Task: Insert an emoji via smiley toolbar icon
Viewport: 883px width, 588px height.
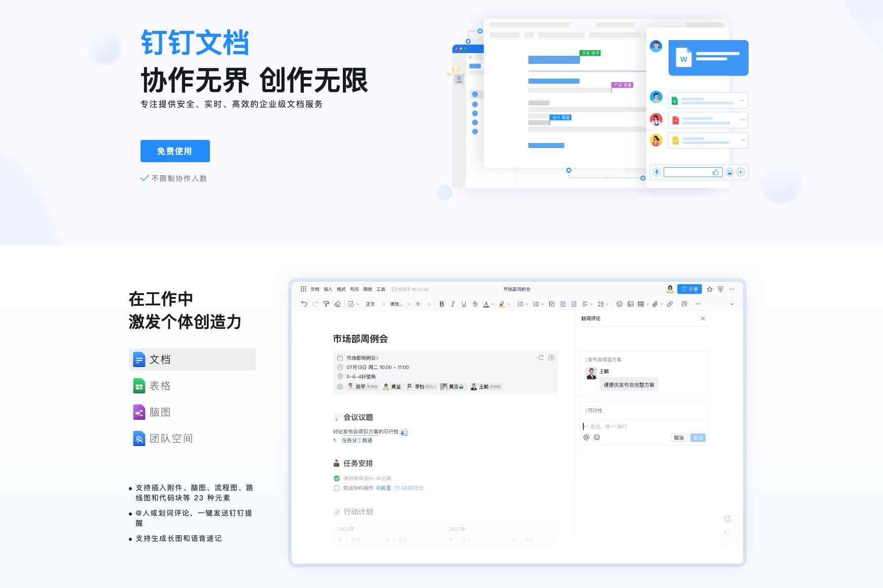Action: (619, 304)
